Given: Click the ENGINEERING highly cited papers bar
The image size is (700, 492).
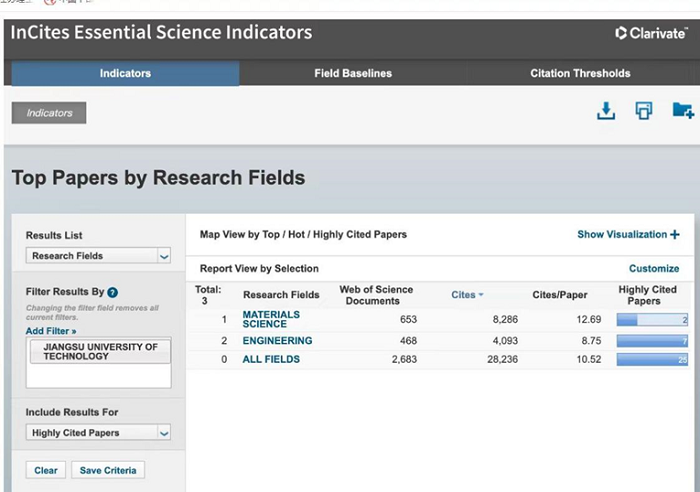Looking at the screenshot, I should point(652,341).
